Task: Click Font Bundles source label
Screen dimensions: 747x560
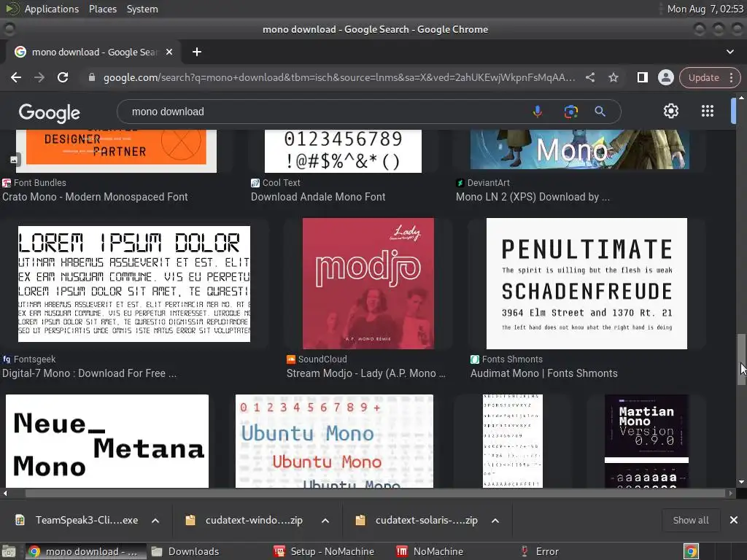Action: coord(40,183)
